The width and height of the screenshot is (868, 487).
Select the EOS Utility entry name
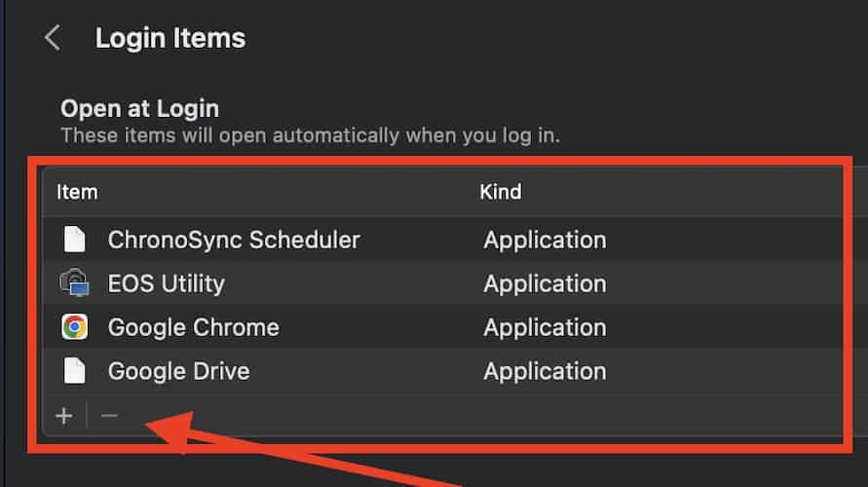(166, 283)
